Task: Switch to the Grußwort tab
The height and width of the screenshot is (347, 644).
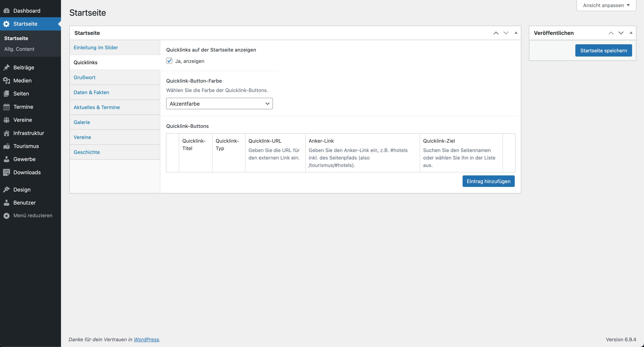Action: click(x=85, y=77)
